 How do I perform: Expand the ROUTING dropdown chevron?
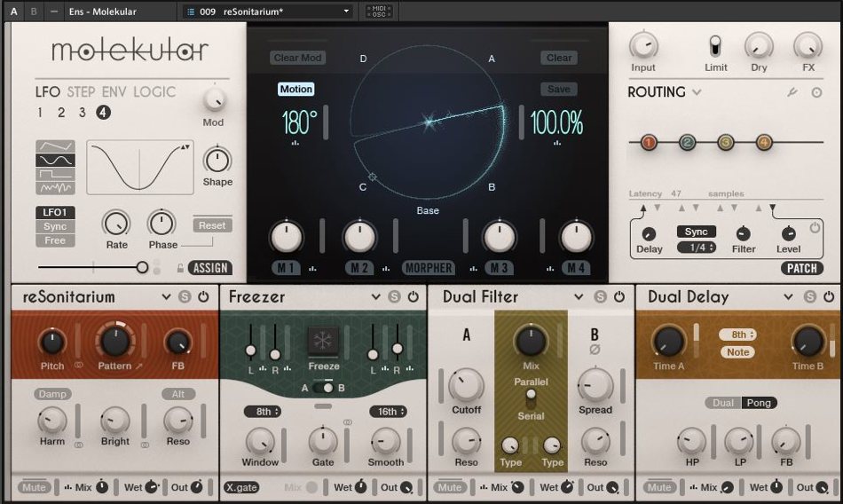pyautogui.click(x=697, y=92)
